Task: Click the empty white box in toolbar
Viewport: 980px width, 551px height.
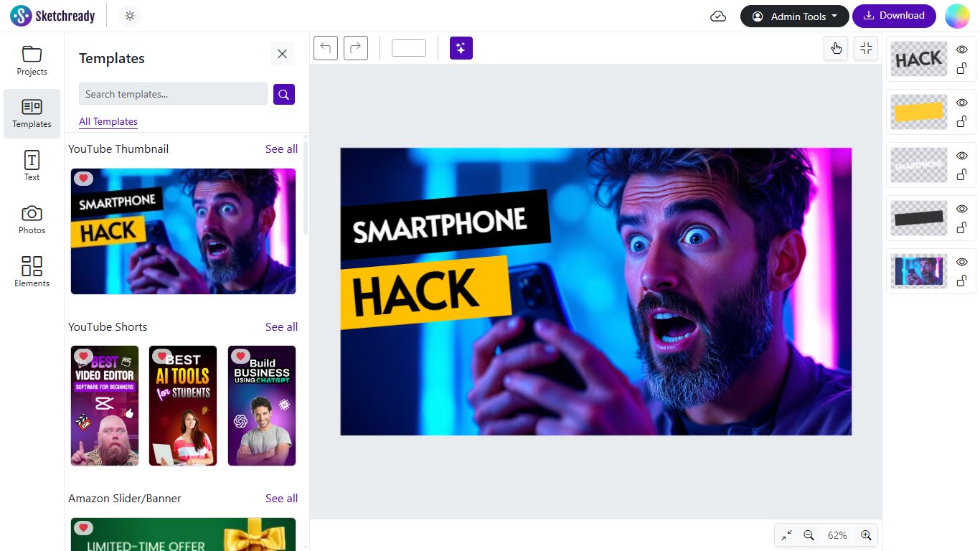Action: [x=409, y=48]
